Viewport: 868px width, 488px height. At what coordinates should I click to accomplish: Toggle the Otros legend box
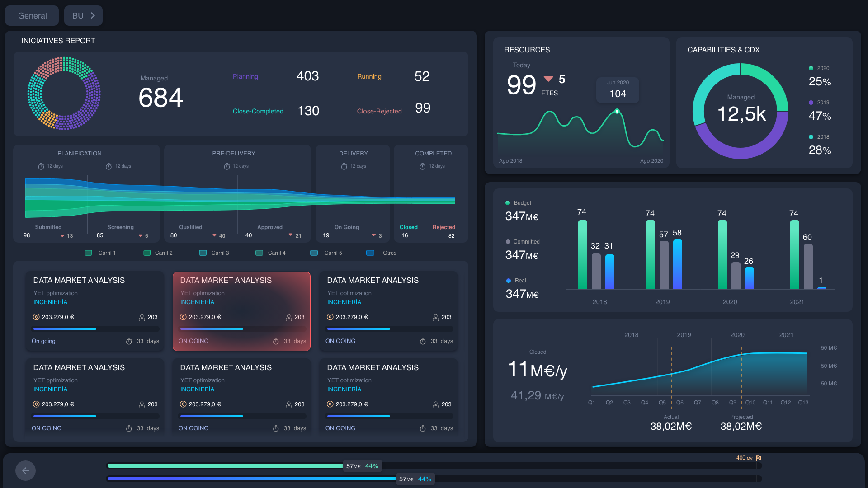click(x=370, y=253)
